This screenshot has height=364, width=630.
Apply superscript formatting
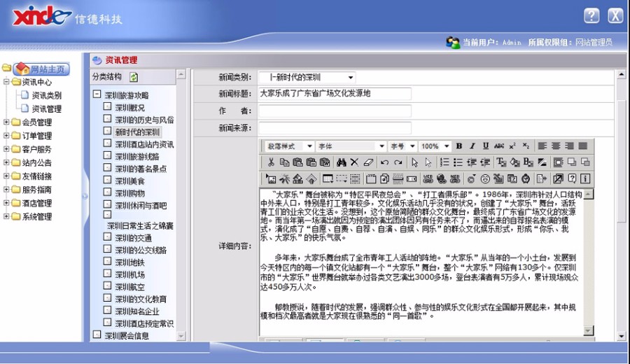(512, 146)
